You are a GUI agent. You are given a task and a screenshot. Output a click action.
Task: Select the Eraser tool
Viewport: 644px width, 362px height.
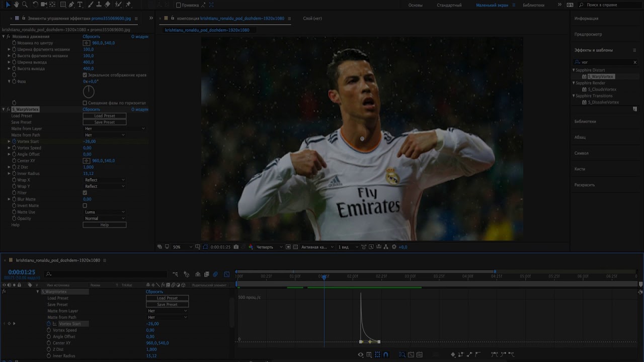pyautogui.click(x=108, y=5)
